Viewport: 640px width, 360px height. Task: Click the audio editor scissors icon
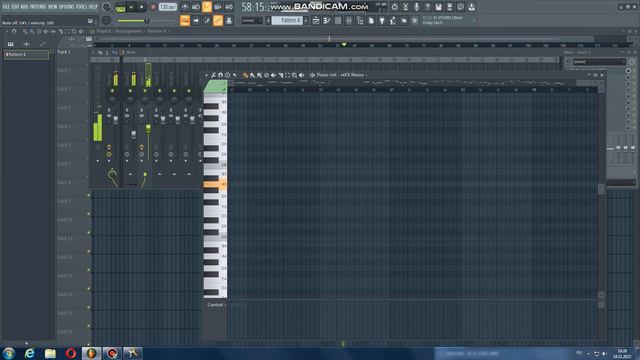tap(406, 7)
